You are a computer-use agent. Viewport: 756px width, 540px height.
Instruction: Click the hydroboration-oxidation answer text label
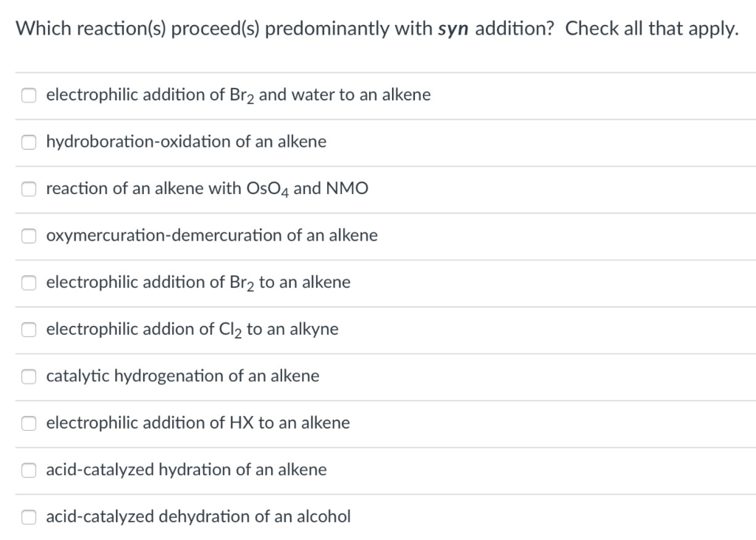(186, 142)
